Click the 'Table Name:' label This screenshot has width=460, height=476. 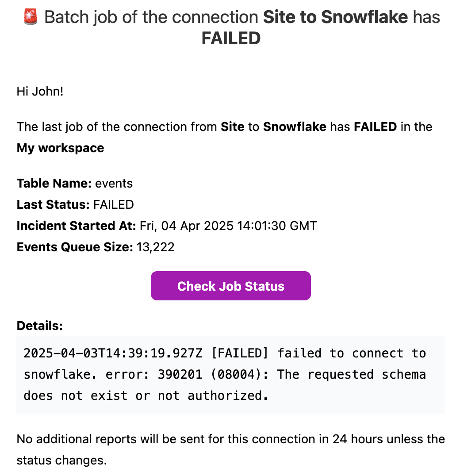coord(54,183)
